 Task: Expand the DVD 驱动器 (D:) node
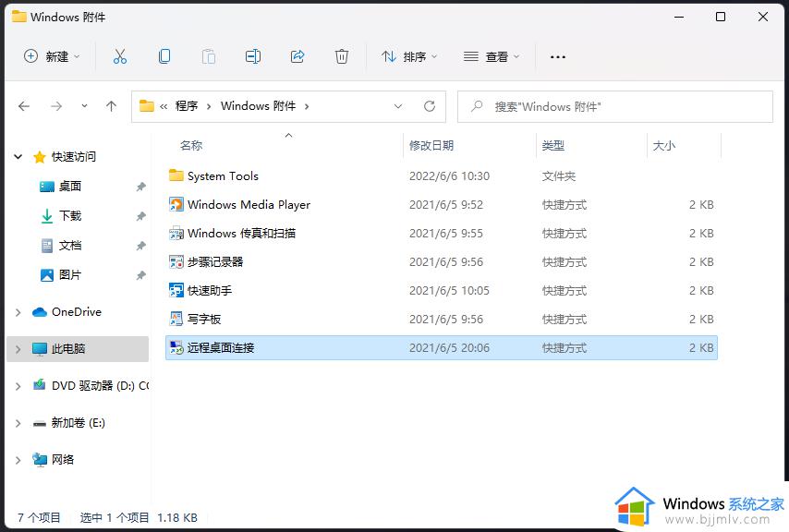18,386
